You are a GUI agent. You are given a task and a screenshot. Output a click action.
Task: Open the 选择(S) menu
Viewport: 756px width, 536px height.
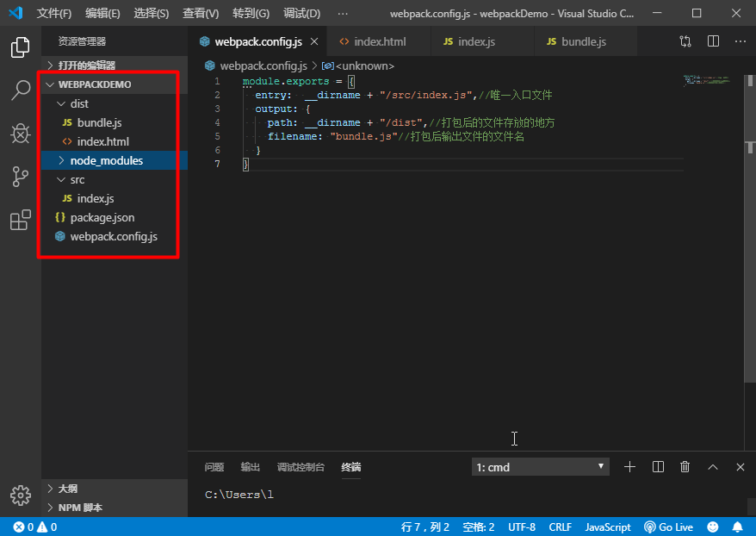[152, 14]
